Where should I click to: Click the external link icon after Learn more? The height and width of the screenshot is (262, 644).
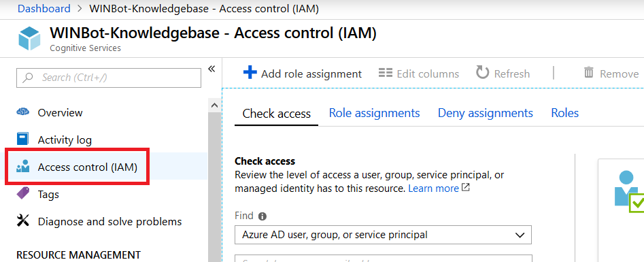point(465,188)
